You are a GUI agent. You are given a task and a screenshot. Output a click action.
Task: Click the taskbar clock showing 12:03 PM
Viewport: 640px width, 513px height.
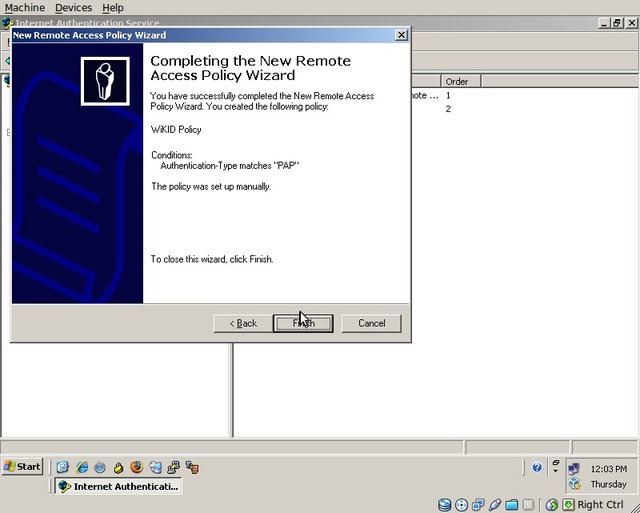point(609,468)
